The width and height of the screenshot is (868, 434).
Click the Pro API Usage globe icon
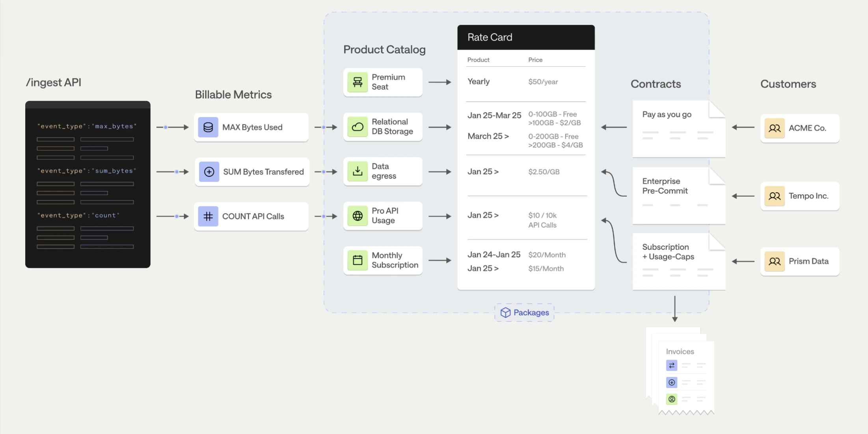[x=358, y=216]
